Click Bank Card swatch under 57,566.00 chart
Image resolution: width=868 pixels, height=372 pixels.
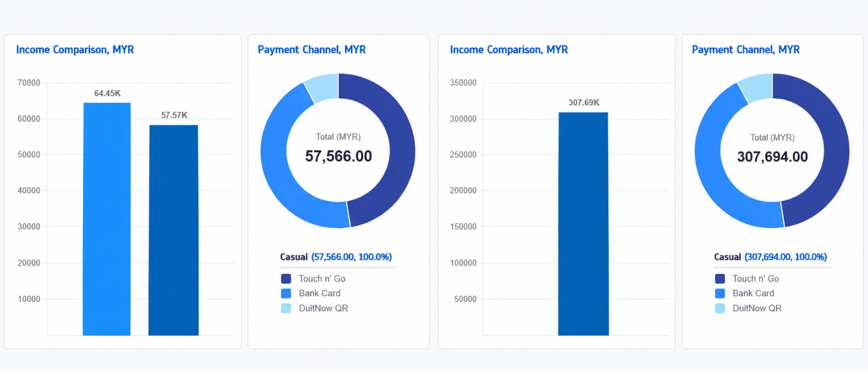(286, 293)
